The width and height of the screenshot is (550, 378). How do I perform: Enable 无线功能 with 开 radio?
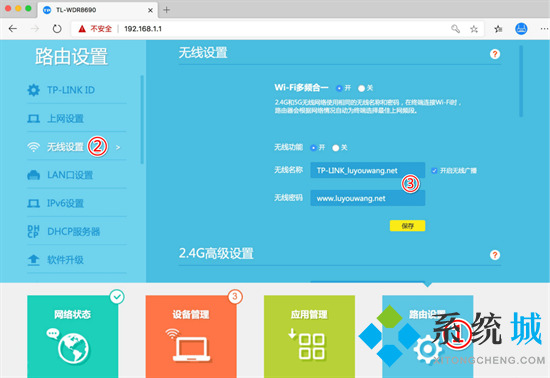pyautogui.click(x=313, y=148)
